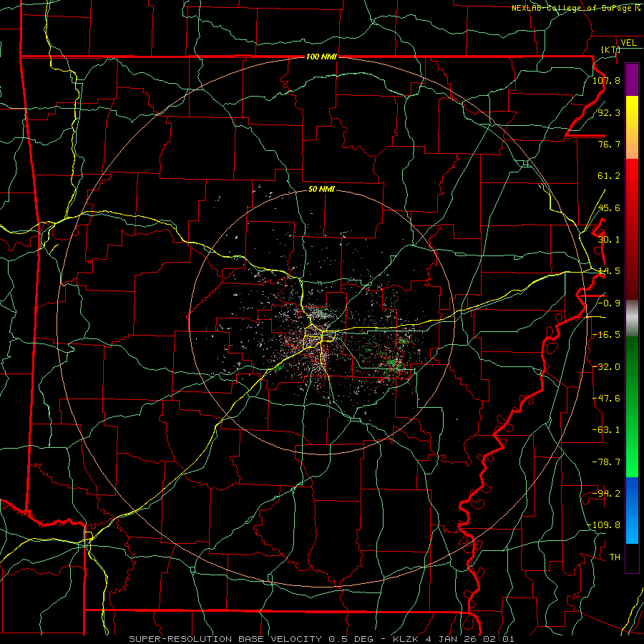Click the gray zero-velocity segment of color bar
644x644 pixels.
tap(632, 318)
